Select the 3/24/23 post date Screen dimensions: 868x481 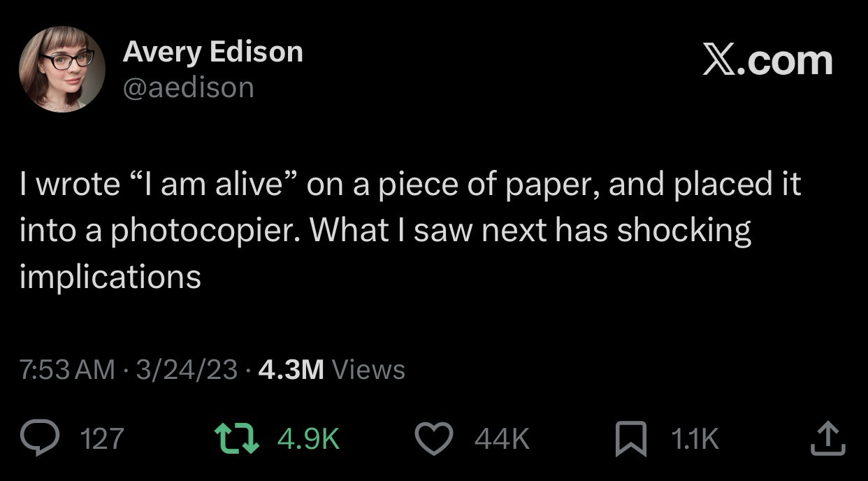pyautogui.click(x=187, y=369)
